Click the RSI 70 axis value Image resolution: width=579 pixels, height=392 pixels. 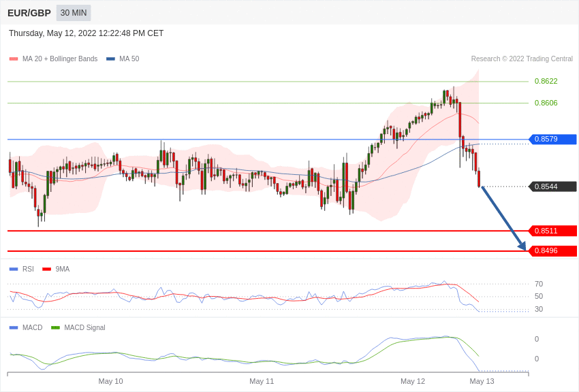pos(539,284)
